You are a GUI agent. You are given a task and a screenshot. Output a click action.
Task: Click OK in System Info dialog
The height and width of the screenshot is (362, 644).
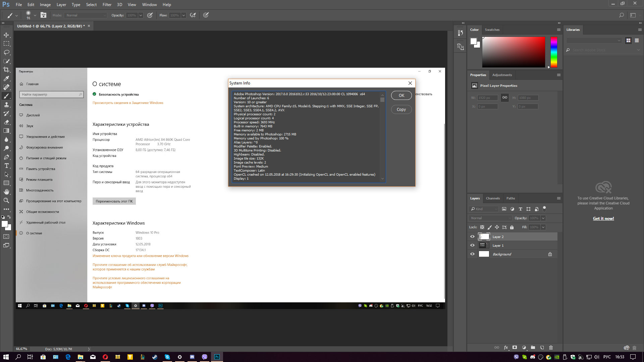point(401,96)
